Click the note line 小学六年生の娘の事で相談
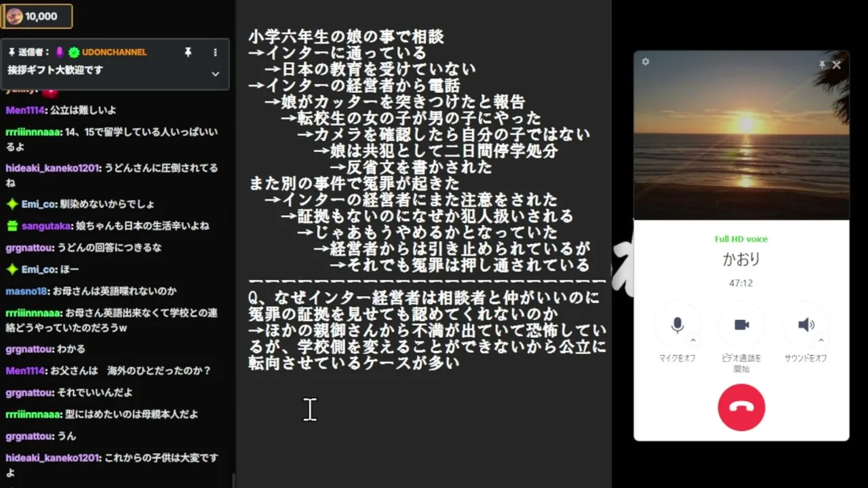This screenshot has height=488, width=868. point(347,37)
